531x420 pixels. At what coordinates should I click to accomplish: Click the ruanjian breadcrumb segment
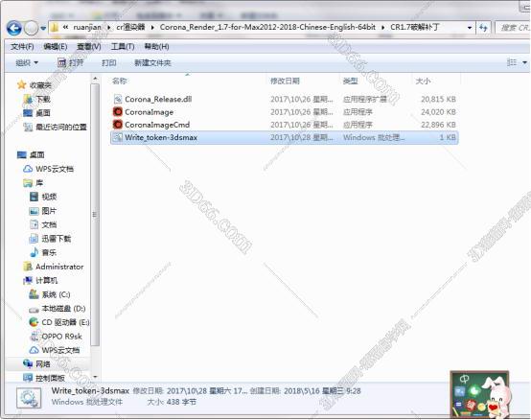[87, 27]
